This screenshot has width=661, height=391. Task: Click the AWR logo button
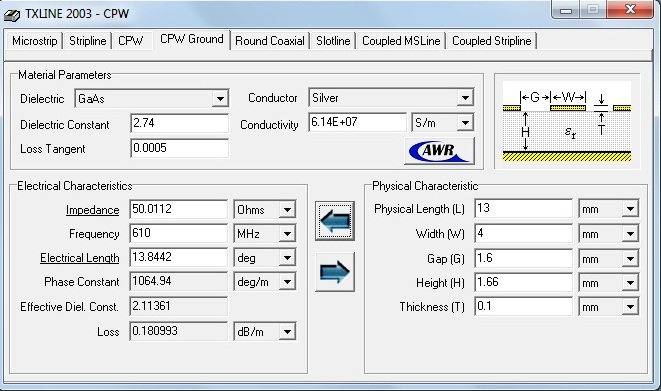[439, 150]
